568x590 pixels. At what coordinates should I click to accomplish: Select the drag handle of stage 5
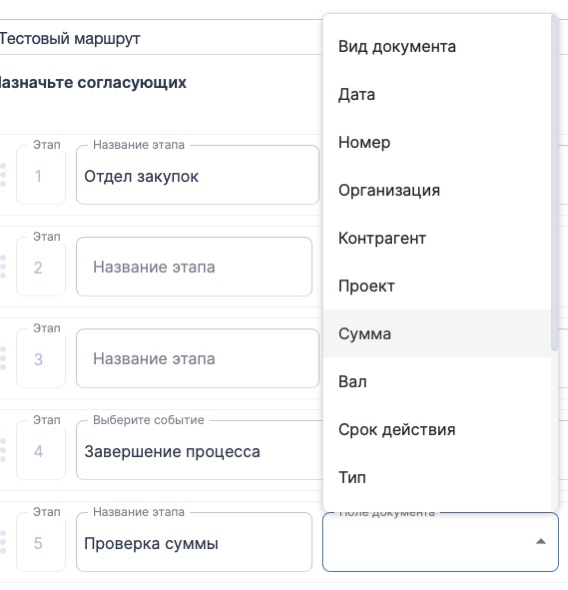(x=3, y=542)
